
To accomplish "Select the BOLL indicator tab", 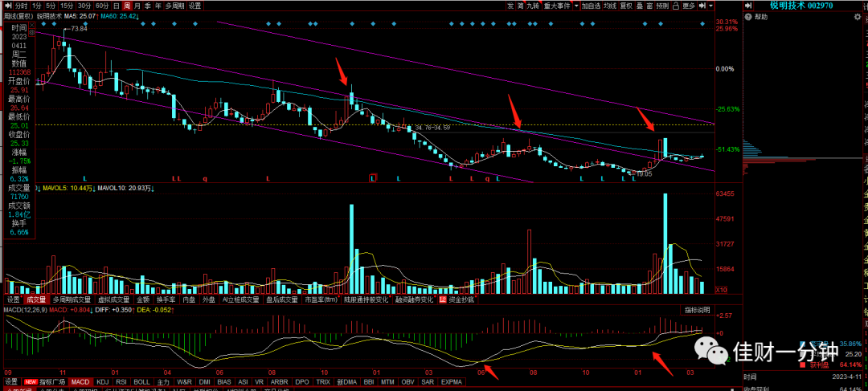I will pyautogui.click(x=142, y=381).
